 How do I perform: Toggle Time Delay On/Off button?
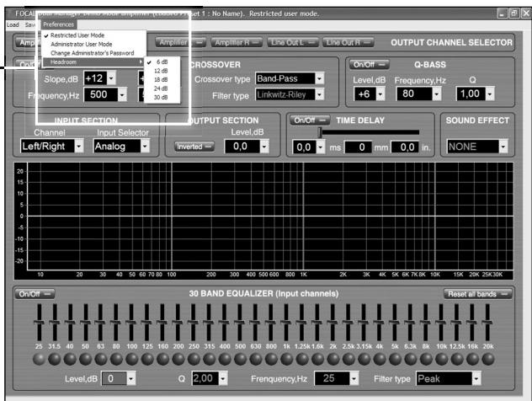[310, 120]
